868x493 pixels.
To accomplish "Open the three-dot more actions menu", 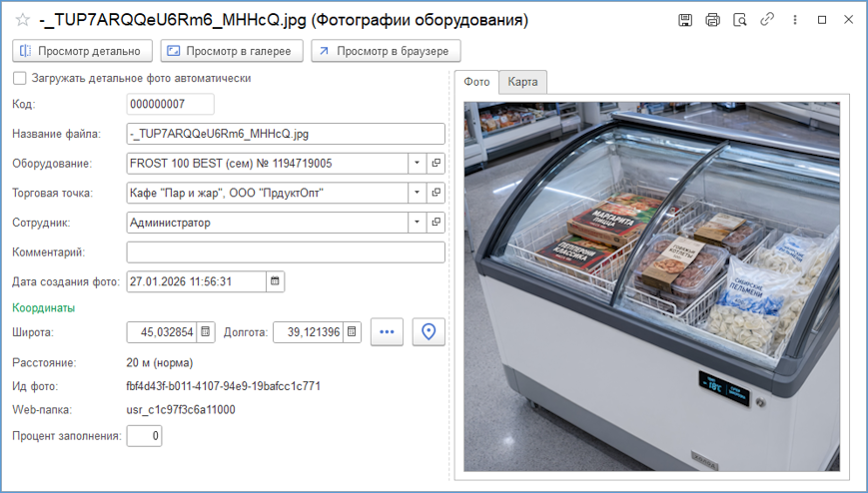I will [795, 20].
